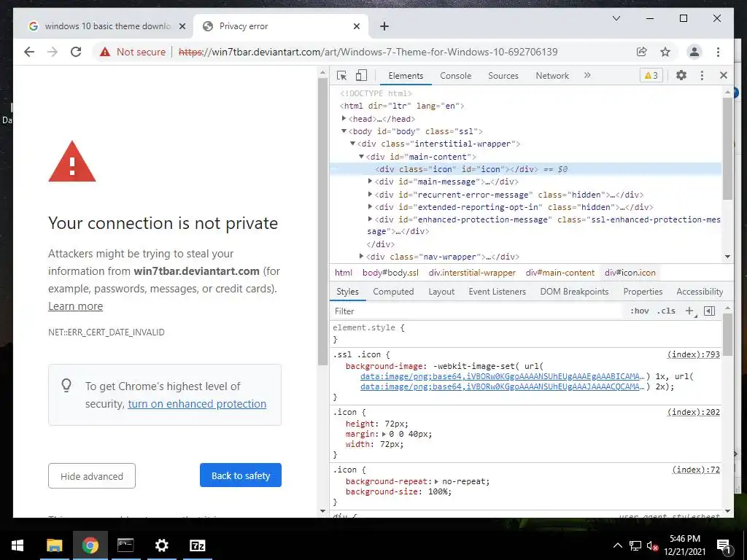Reload the page
The height and width of the screenshot is (560, 747).
[x=76, y=52]
